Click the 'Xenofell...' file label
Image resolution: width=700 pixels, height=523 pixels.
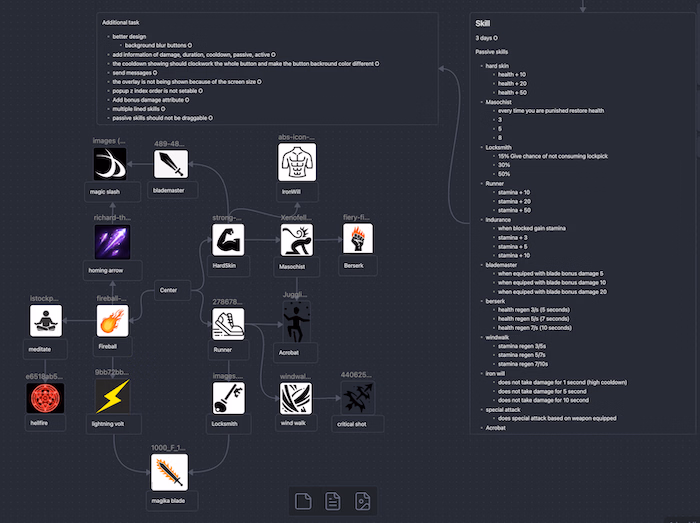tap(296, 217)
